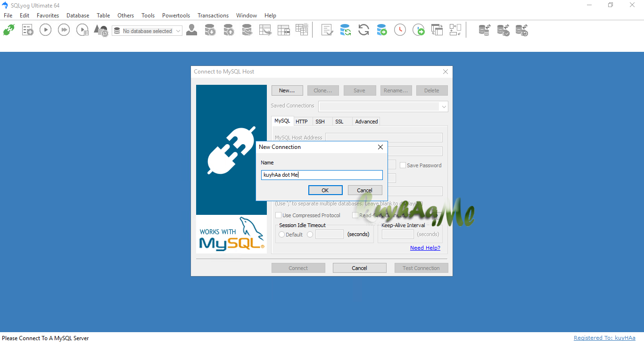Click the execute and edit resultset icon

(x=83, y=30)
